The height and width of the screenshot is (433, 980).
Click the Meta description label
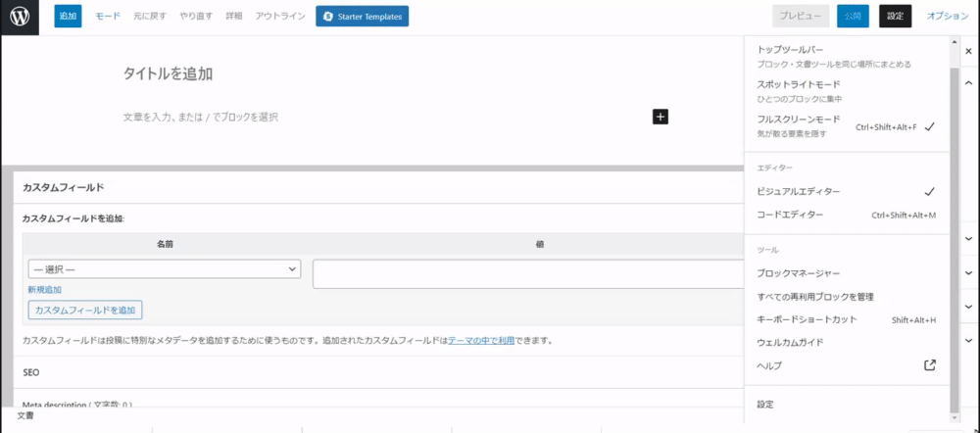coord(76,405)
